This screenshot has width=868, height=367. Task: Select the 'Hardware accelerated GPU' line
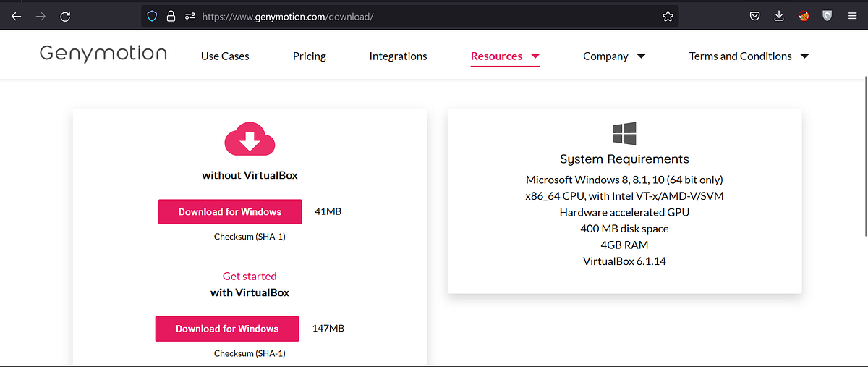(x=624, y=212)
